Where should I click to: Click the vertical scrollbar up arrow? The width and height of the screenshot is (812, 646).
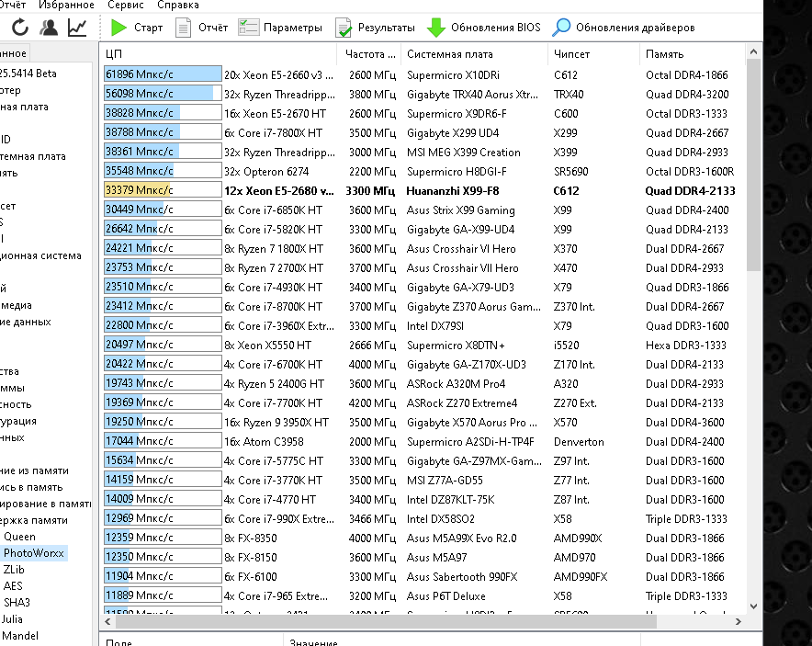coord(753,51)
